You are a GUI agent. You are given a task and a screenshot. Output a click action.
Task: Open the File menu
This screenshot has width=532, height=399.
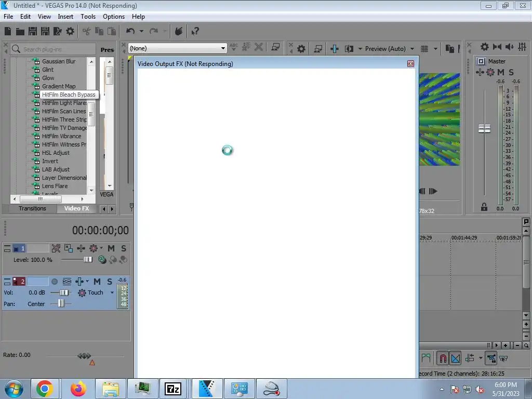coord(8,16)
